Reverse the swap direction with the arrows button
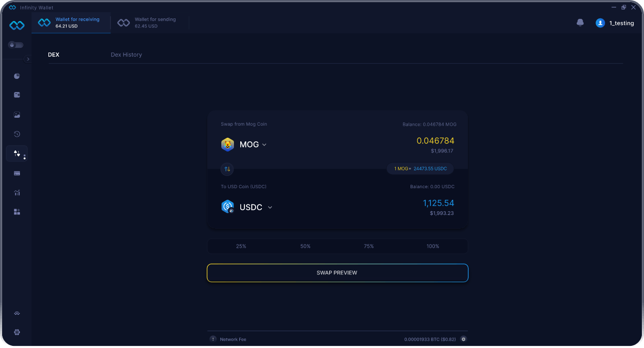The width and height of the screenshot is (644, 348). pos(227,169)
